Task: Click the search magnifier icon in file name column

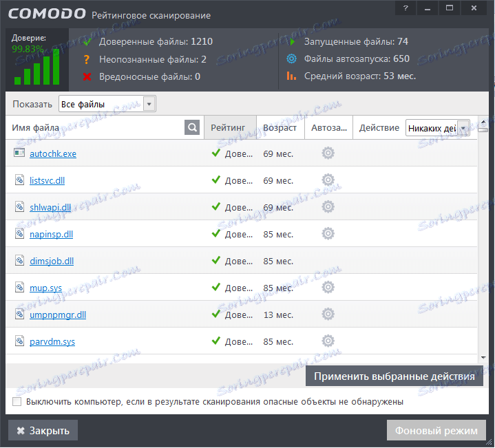Action: pos(192,127)
